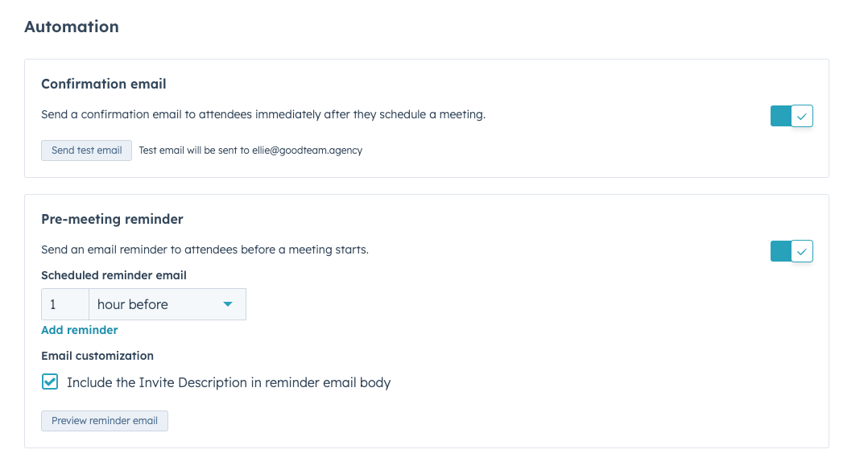Click the Email customization label
Image resolution: width=868 pixels, height=466 pixels.
click(x=97, y=356)
